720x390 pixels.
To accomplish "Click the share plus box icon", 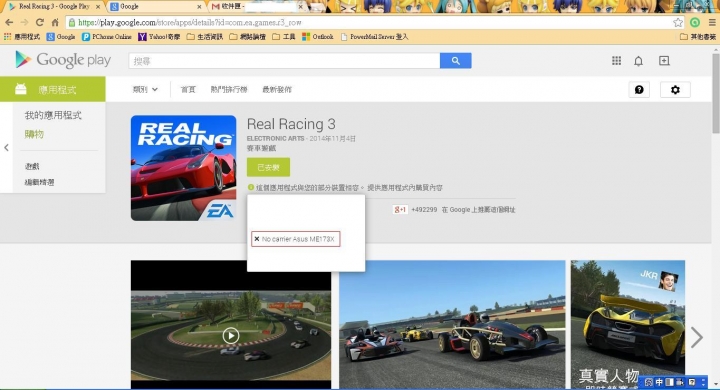I will point(664,61).
